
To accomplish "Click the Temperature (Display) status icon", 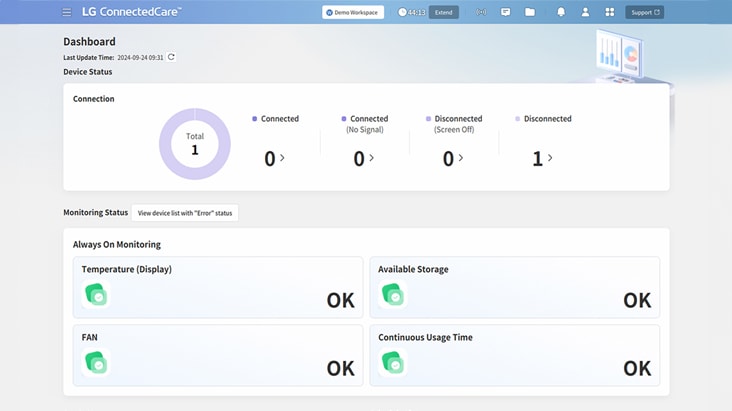I will pos(96,295).
